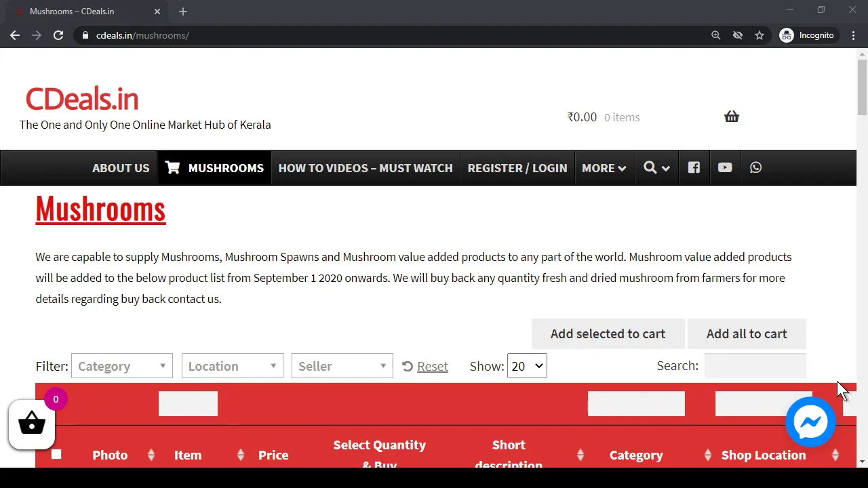Go back using the browser back arrow
The height and width of the screenshot is (488, 868).
click(15, 35)
